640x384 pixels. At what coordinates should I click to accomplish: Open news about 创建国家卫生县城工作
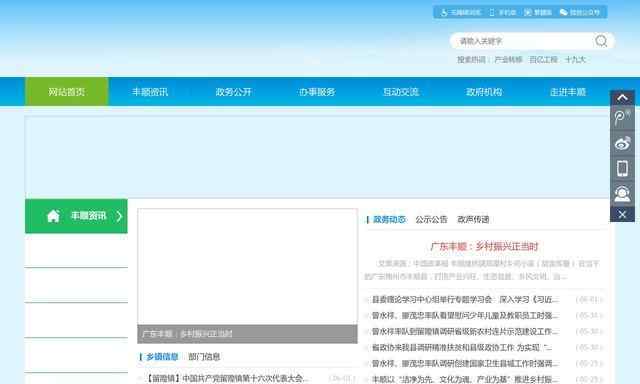click(464, 363)
